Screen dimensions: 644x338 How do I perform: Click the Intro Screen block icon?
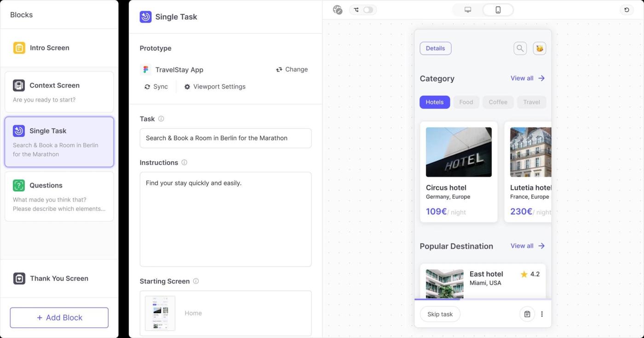[19, 48]
